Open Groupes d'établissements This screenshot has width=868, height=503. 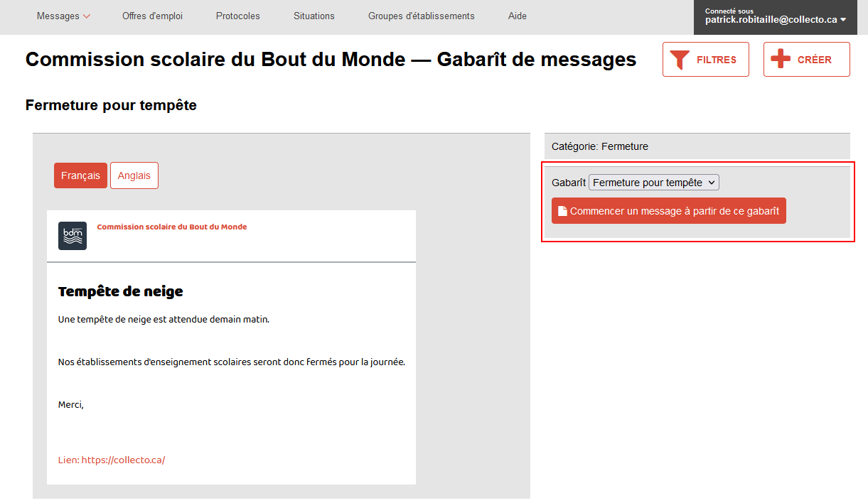(422, 16)
